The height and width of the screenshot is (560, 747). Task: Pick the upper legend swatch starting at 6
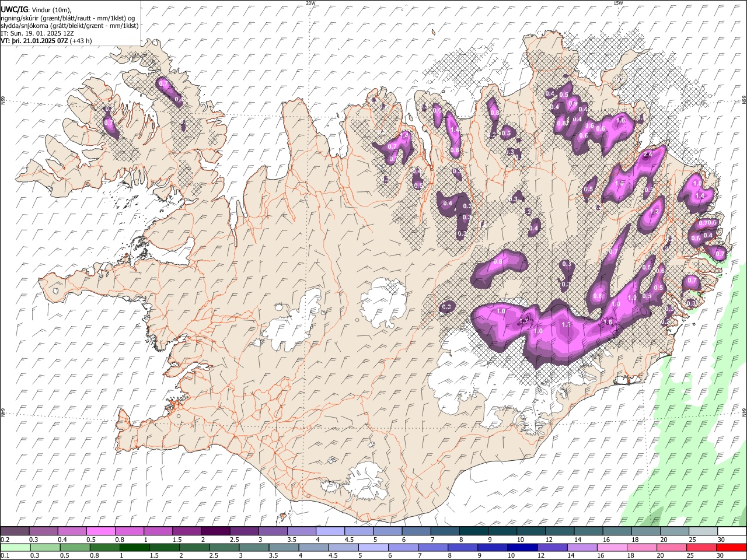(416, 531)
